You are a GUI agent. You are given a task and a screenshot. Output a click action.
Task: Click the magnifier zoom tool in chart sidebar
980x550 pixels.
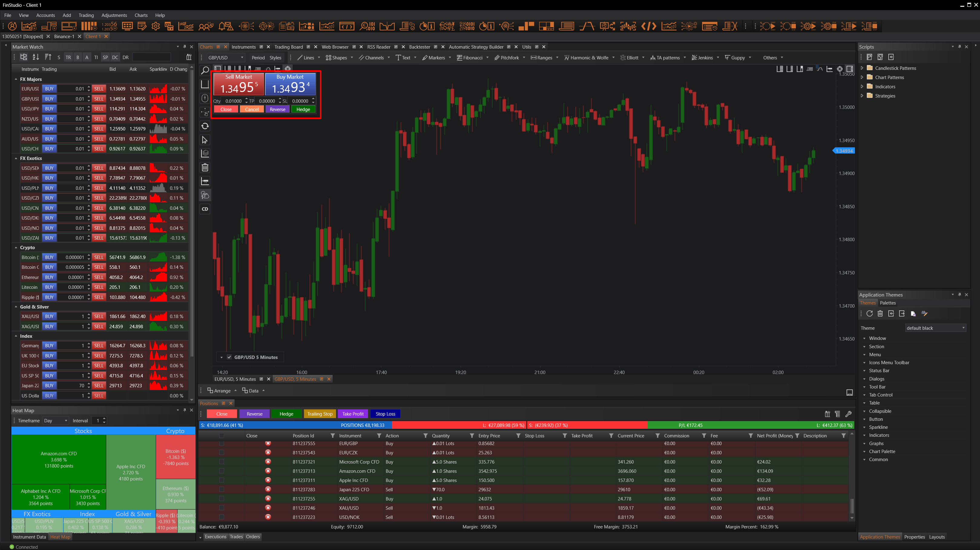[205, 70]
